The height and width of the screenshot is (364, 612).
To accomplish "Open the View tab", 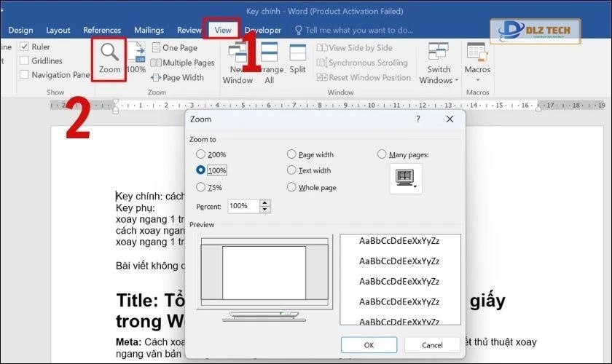I will 223,30.
